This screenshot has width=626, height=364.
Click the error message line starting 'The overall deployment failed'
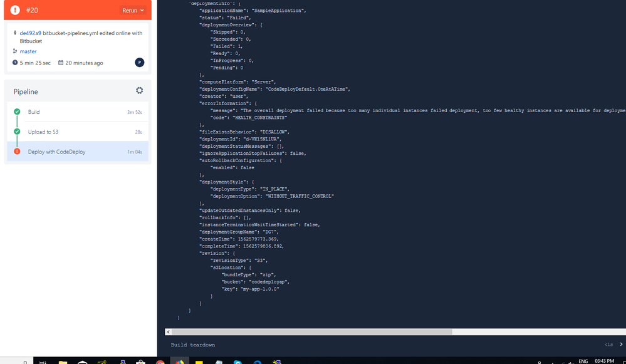click(418, 110)
